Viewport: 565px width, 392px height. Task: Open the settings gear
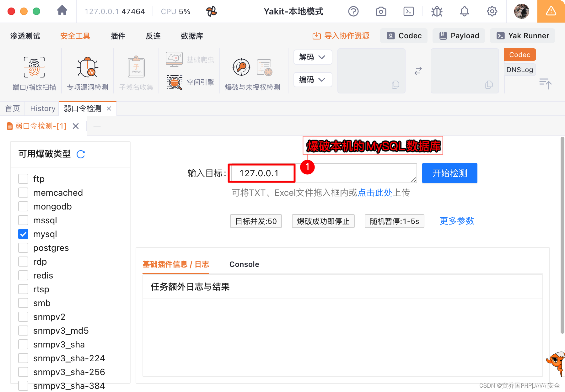pyautogui.click(x=492, y=11)
